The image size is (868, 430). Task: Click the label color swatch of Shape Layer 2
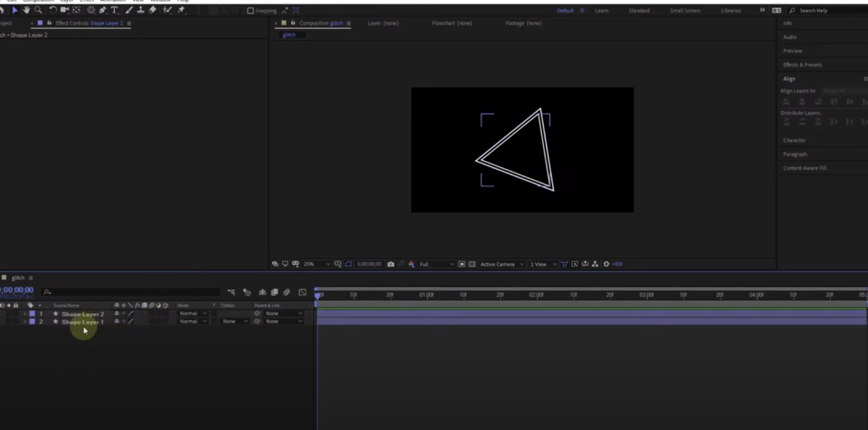(32, 314)
